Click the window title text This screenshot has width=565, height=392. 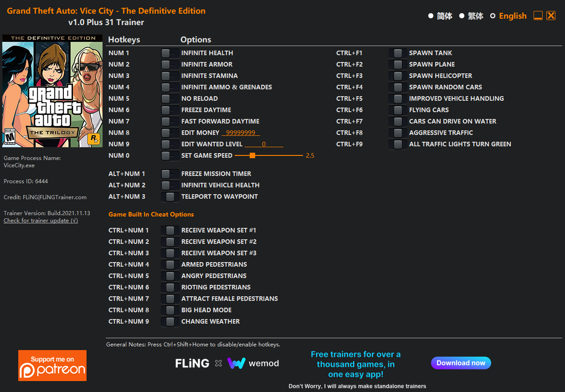106,10
